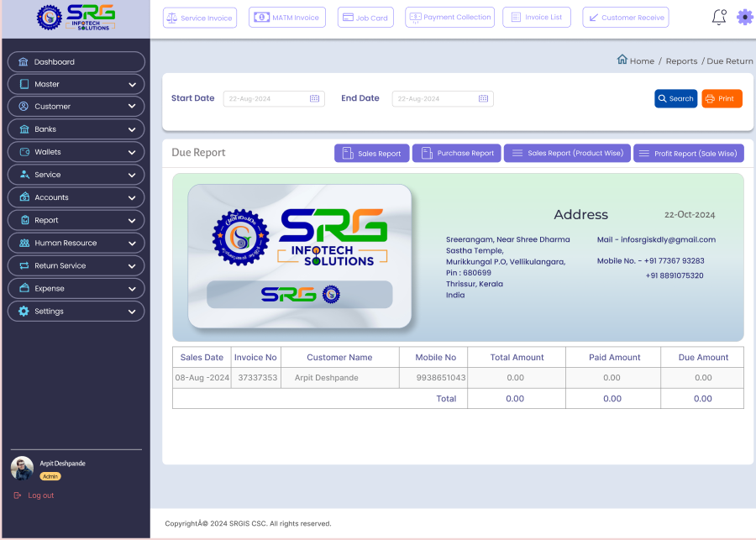Click the Wallets sidebar icon
Image resolution: width=756 pixels, height=540 pixels.
point(24,152)
